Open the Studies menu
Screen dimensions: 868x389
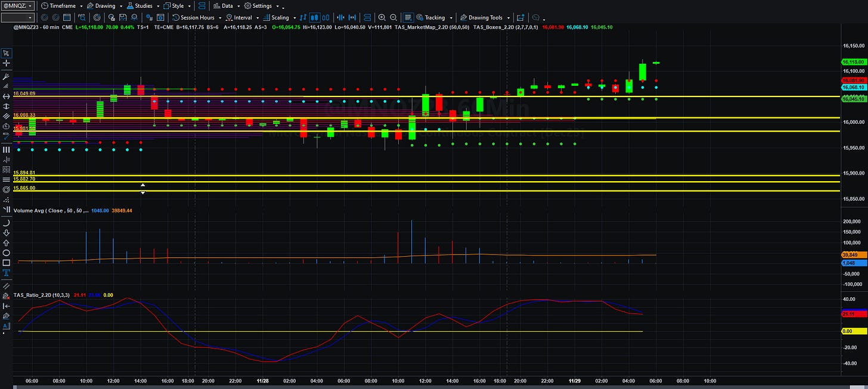tap(143, 5)
